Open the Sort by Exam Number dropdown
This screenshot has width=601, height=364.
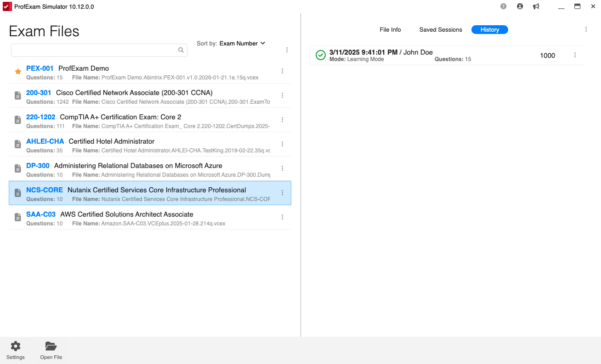tap(242, 43)
